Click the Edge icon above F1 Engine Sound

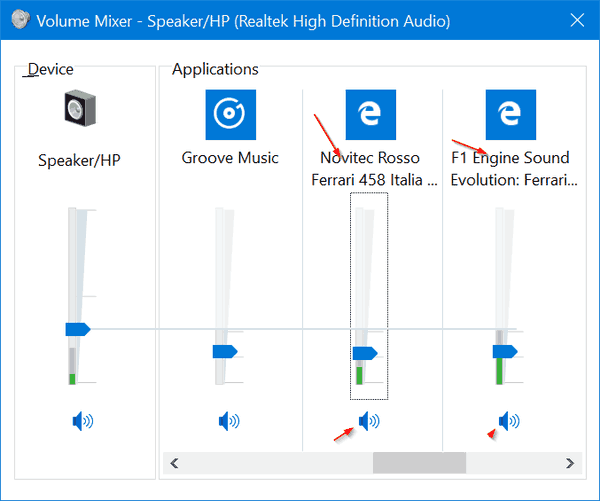click(510, 114)
